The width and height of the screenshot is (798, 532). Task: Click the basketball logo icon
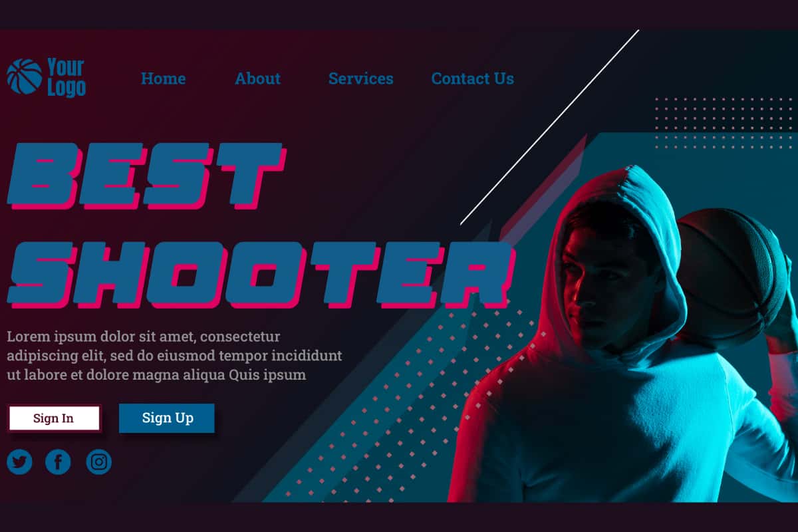[25, 76]
